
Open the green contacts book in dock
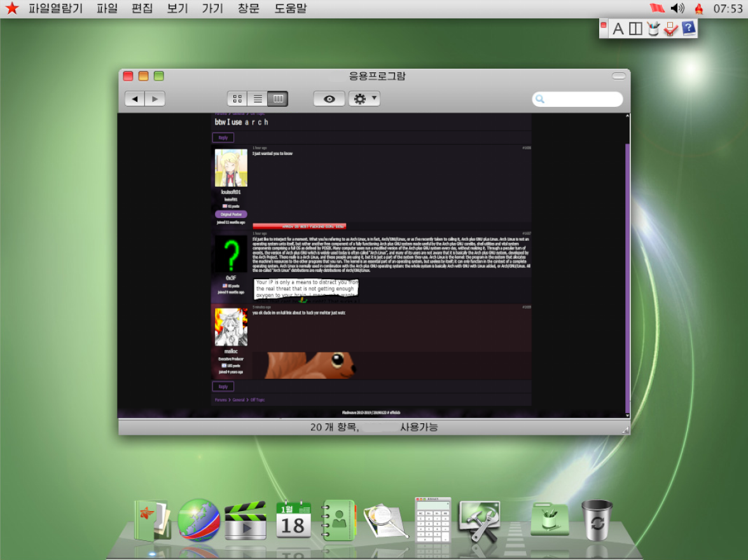tap(338, 520)
